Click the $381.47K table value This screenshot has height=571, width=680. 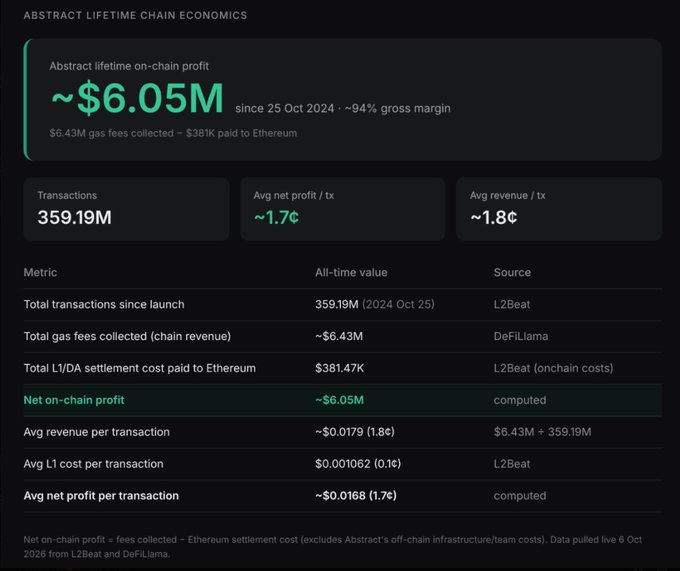point(340,368)
